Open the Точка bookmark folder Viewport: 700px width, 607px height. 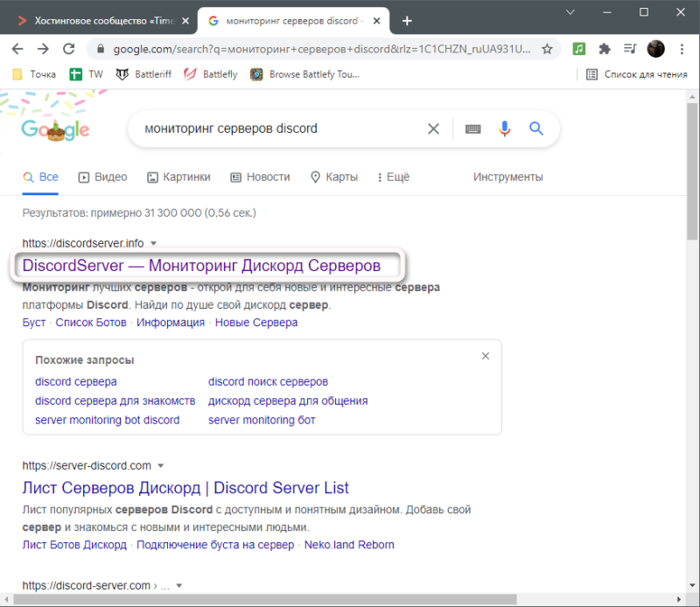pos(34,74)
